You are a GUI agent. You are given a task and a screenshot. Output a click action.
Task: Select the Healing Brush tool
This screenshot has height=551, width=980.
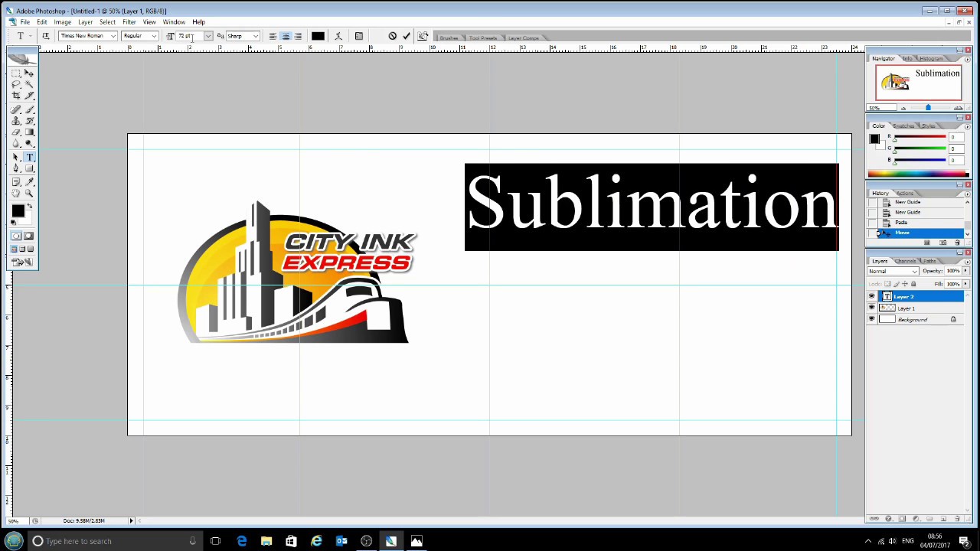[x=15, y=109]
